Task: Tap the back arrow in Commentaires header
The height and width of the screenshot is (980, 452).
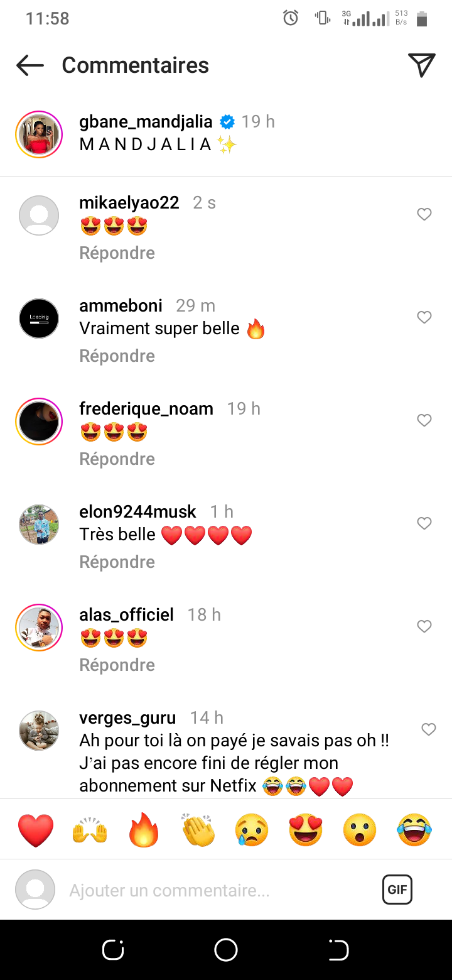Action: (x=30, y=65)
